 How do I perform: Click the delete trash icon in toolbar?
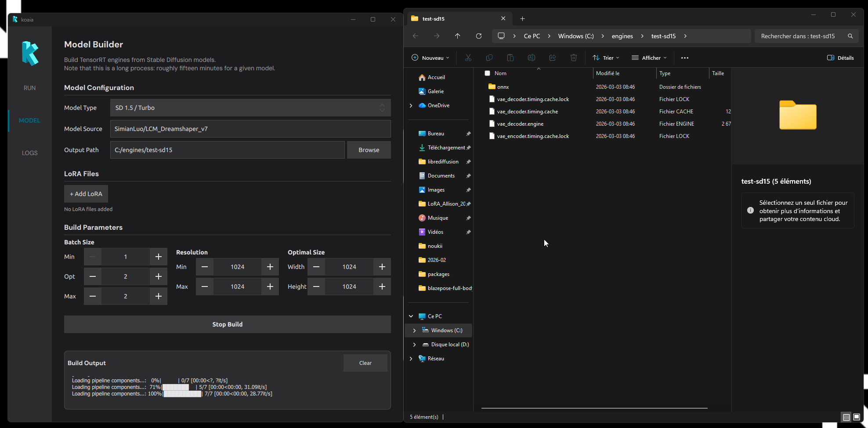pos(573,58)
